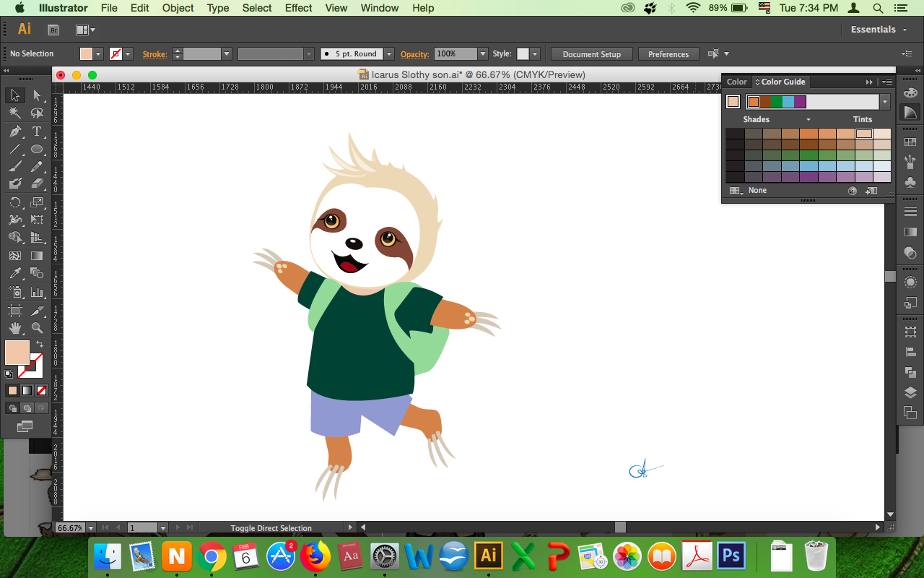Viewport: 924px width, 578px height.
Task: Open the Opacity percentage dropdown
Action: click(x=482, y=54)
